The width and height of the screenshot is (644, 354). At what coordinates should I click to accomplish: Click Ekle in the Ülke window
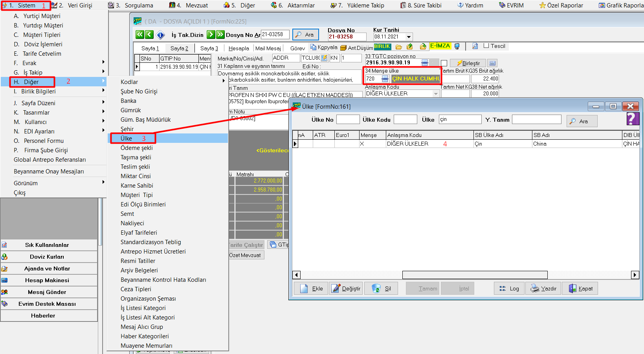[x=311, y=288]
